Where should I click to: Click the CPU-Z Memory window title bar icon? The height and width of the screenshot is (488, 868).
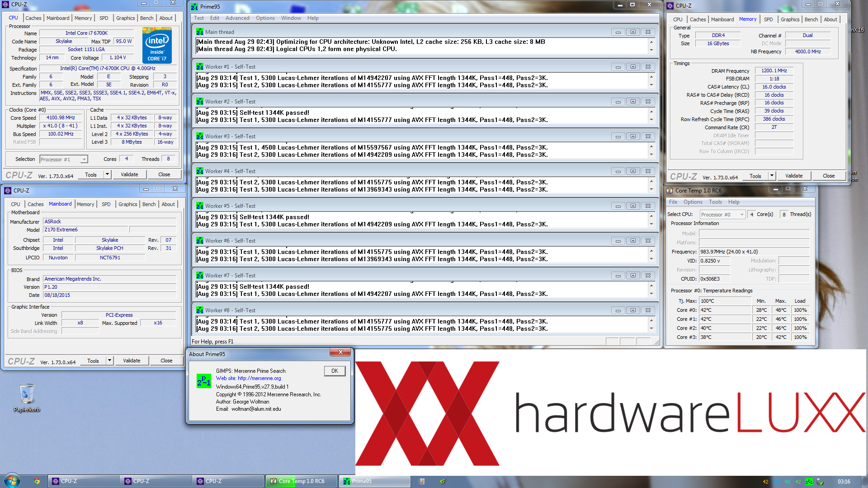tap(670, 6)
